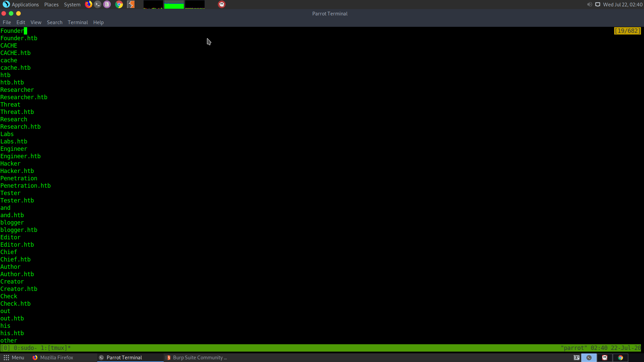The height and width of the screenshot is (362, 644).
Task: Switch to the Mozilla Firefox taskbar window
Action: pyautogui.click(x=53, y=358)
